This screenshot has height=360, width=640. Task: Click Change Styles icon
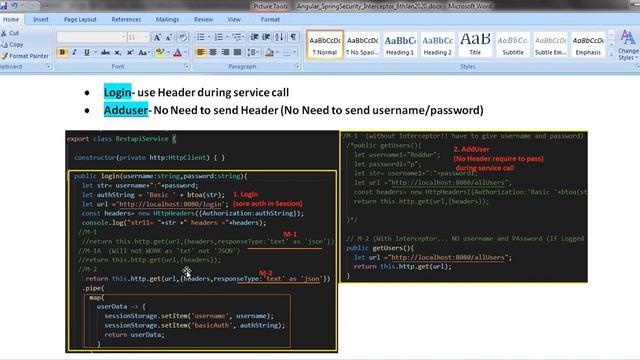[x=628, y=45]
